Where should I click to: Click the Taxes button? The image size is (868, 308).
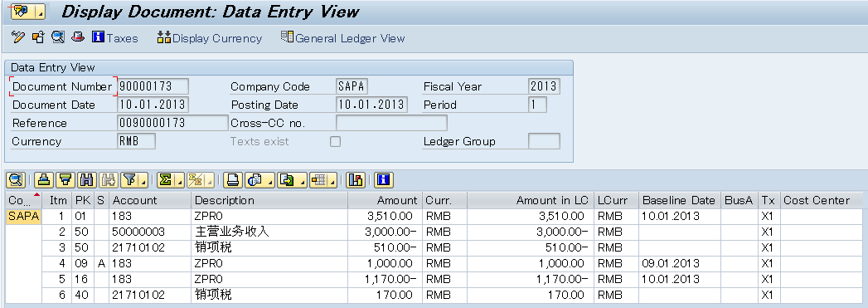(115, 37)
